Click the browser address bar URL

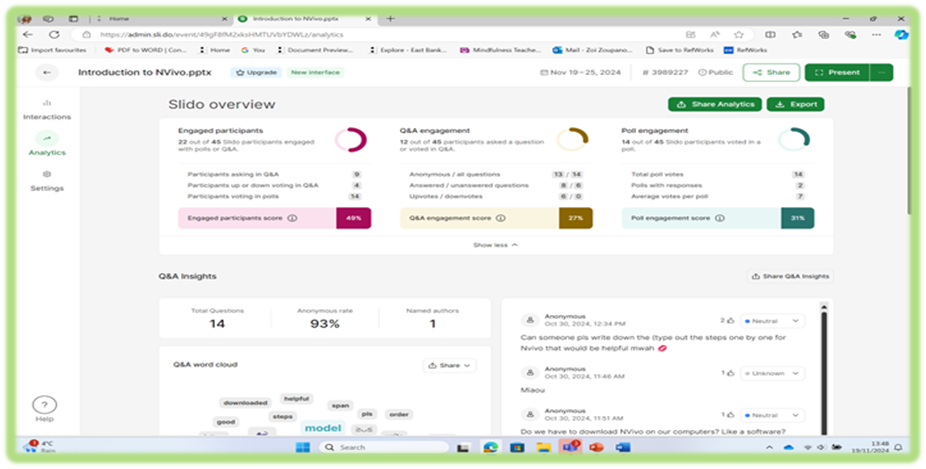(x=221, y=35)
